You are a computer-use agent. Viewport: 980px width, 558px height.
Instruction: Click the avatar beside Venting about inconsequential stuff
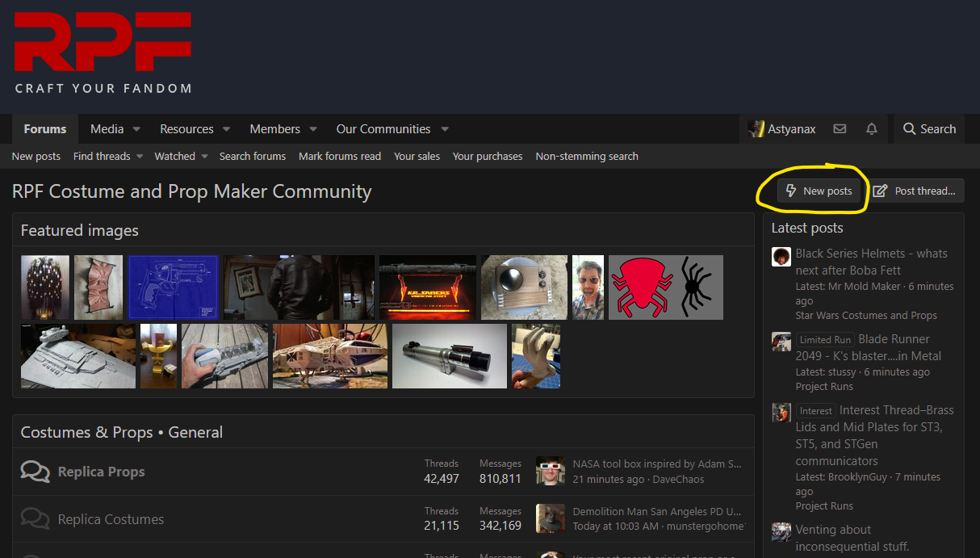tap(781, 532)
